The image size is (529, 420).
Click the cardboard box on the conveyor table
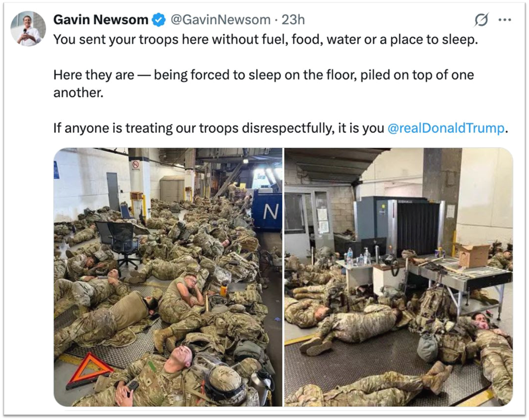pos(473,255)
